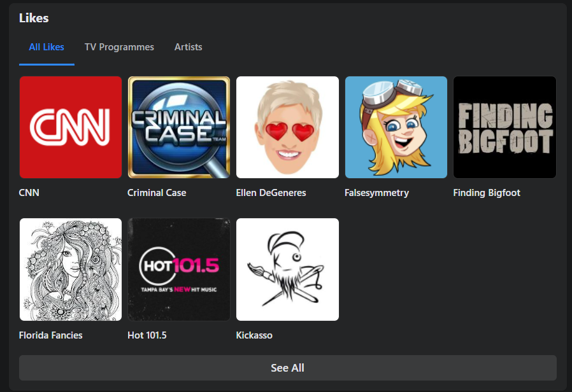Image resolution: width=572 pixels, height=392 pixels.
Task: Open the CNN text link
Action: click(29, 193)
